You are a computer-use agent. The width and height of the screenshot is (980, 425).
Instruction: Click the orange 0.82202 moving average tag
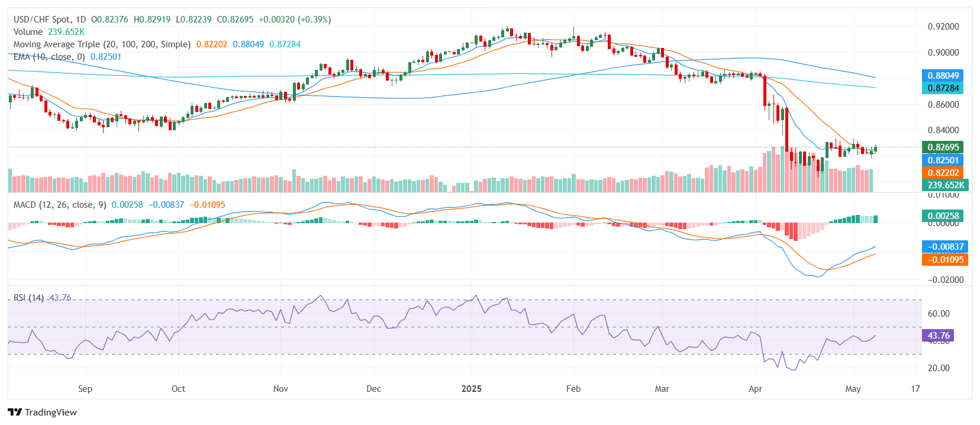pos(943,173)
